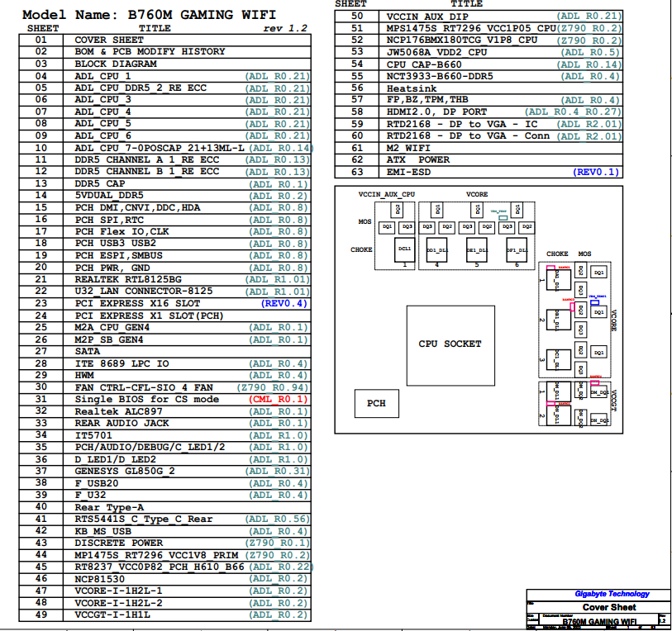Viewport: 672px width, 631px height.
Task: Click the "CPU SOCKET" box in diagram
Action: (450, 346)
